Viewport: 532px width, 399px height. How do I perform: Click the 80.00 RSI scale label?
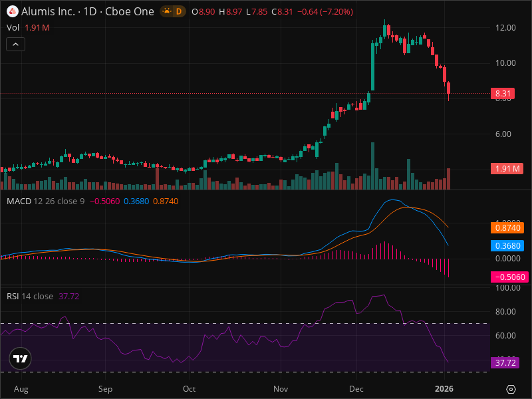(x=505, y=311)
